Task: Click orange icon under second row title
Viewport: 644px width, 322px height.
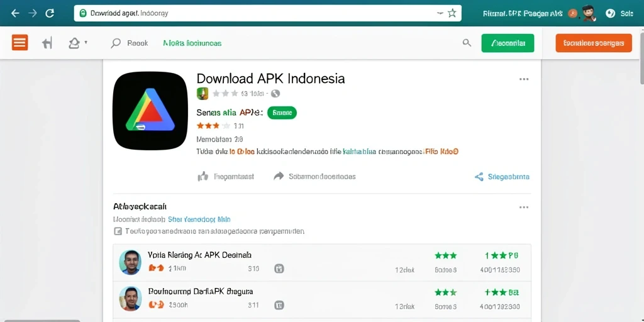Action: point(156,305)
